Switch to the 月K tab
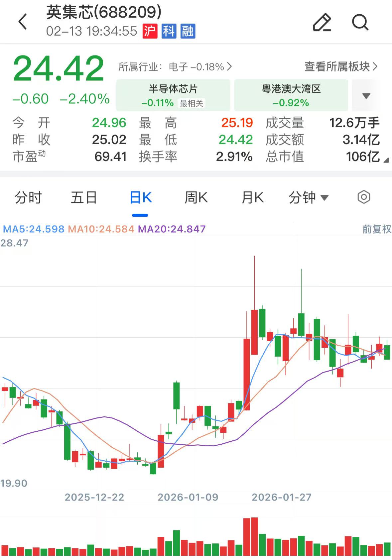The image size is (392, 560). 252,197
